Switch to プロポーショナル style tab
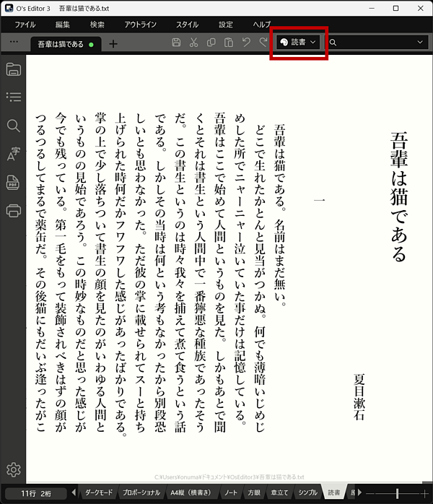 [141, 492]
